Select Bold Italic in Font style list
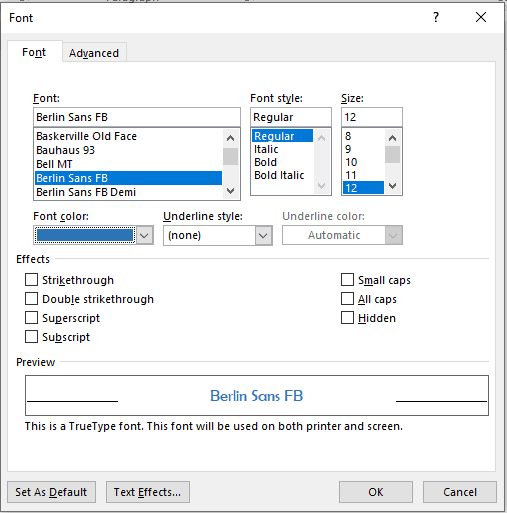507x513 pixels. (x=279, y=175)
